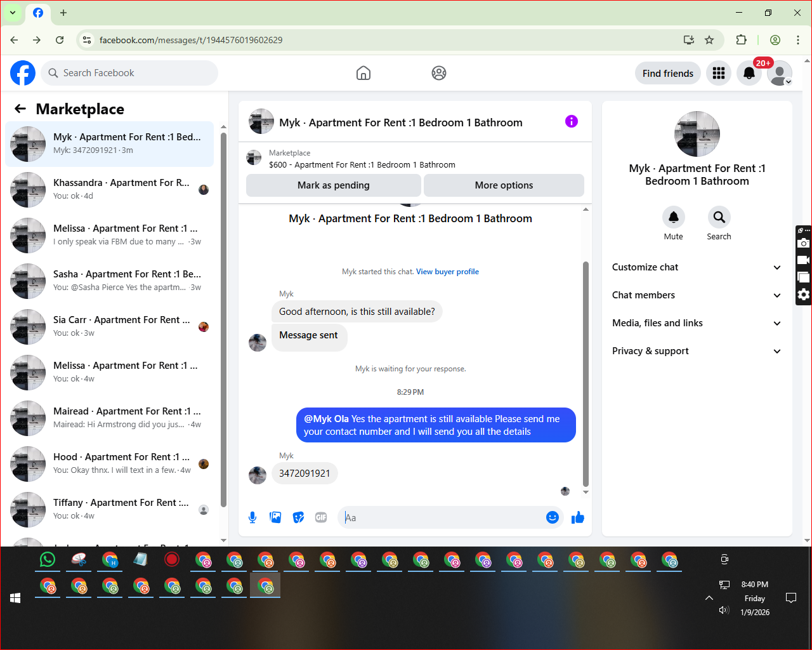Image resolution: width=812 pixels, height=650 pixels.
Task: Open the camera screenshot tool on side overlay
Action: [804, 243]
